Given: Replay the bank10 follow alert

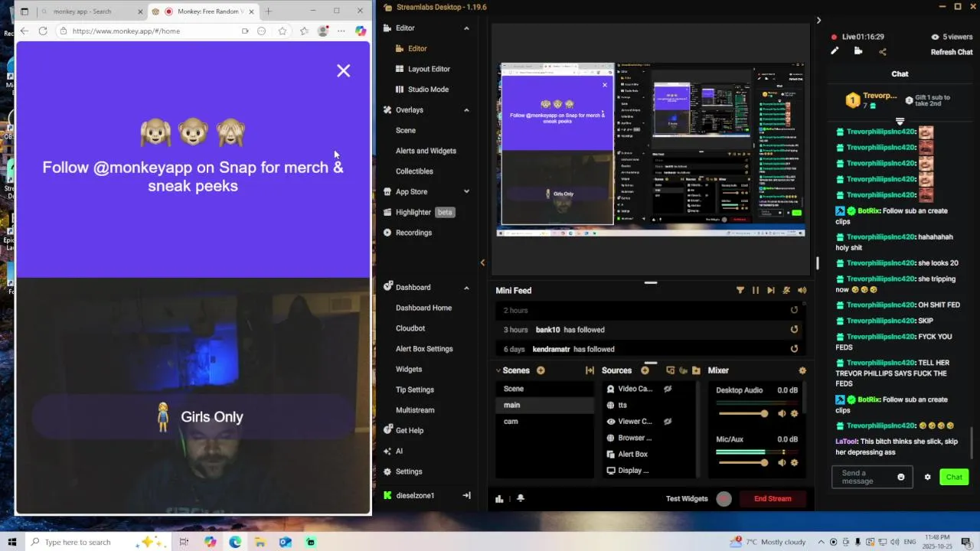Looking at the screenshot, I should pyautogui.click(x=794, y=330).
